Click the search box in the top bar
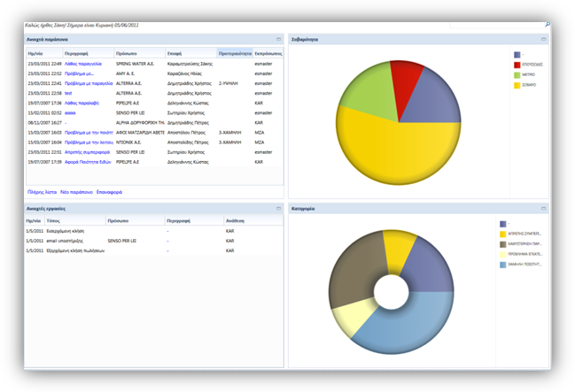Screen dimensions: 575x392 tap(497, 25)
